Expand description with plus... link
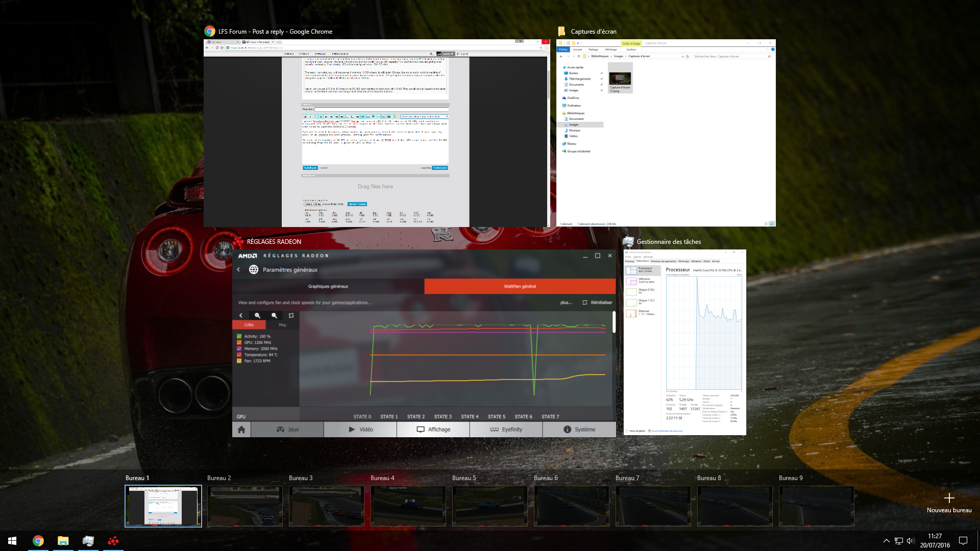The image size is (980, 551). click(x=566, y=303)
